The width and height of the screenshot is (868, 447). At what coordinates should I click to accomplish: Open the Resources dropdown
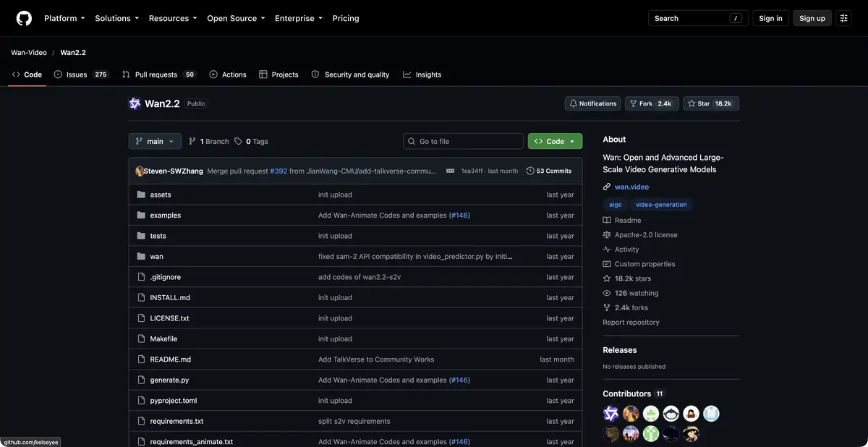click(x=173, y=18)
